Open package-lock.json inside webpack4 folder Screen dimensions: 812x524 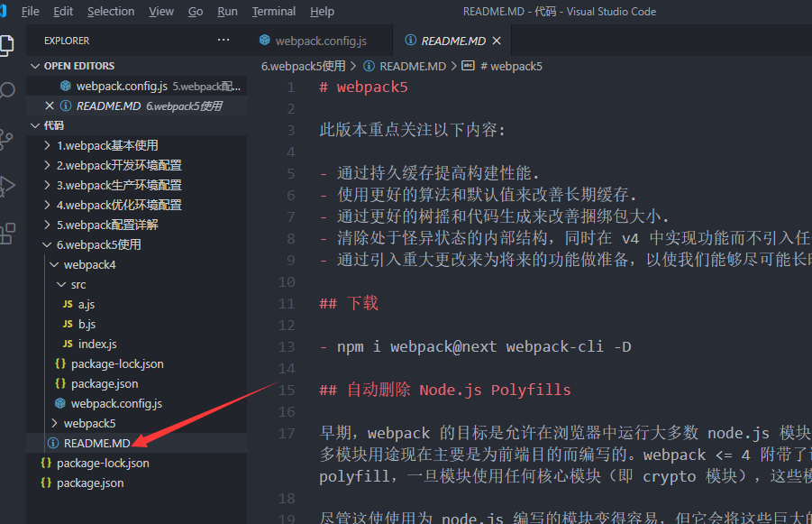(x=137, y=363)
